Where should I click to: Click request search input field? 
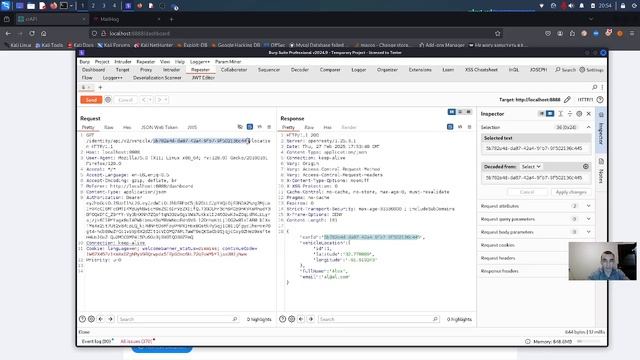(178, 319)
